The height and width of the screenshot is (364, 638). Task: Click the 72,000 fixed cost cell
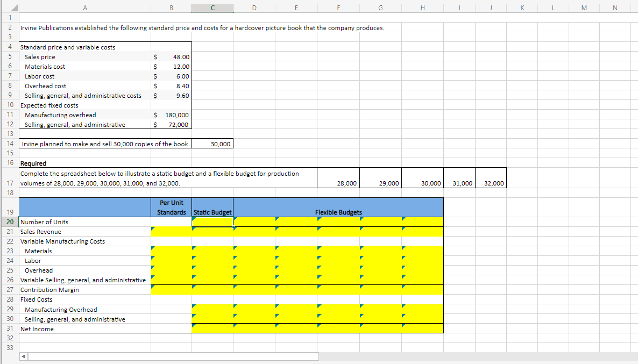coord(171,125)
